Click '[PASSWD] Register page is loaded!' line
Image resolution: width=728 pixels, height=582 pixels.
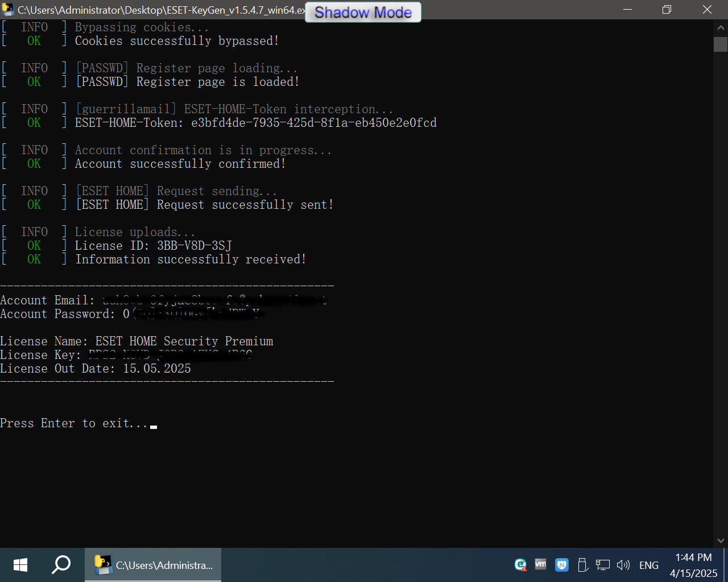(x=187, y=82)
